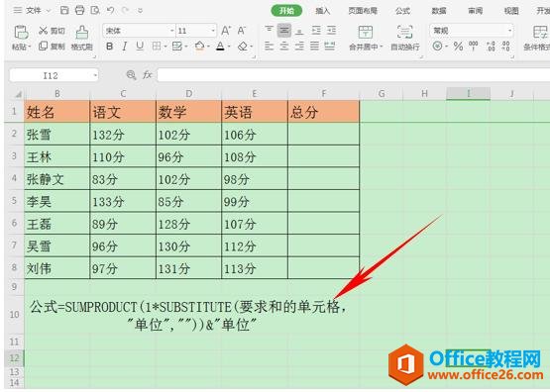Increase font size with A+ icon
550x392 pixels.
pos(226,31)
